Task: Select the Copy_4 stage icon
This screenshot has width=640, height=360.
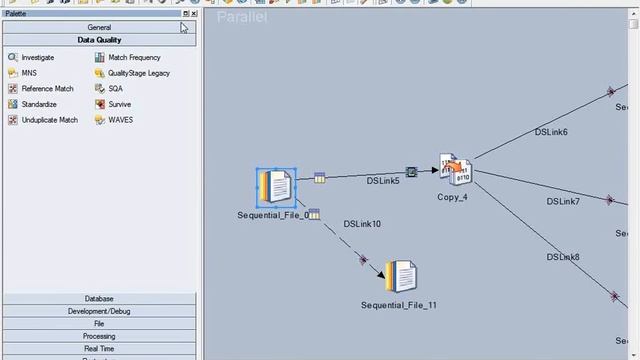Action: (455, 169)
